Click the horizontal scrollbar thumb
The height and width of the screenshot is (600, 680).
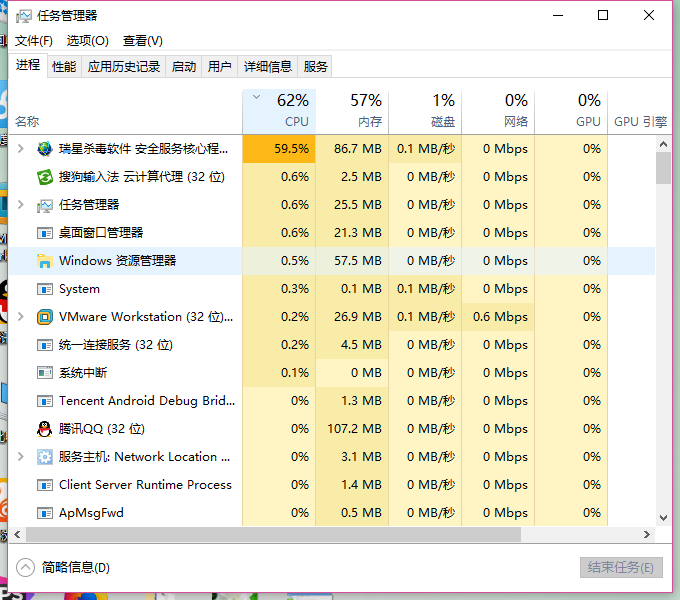(x=273, y=535)
